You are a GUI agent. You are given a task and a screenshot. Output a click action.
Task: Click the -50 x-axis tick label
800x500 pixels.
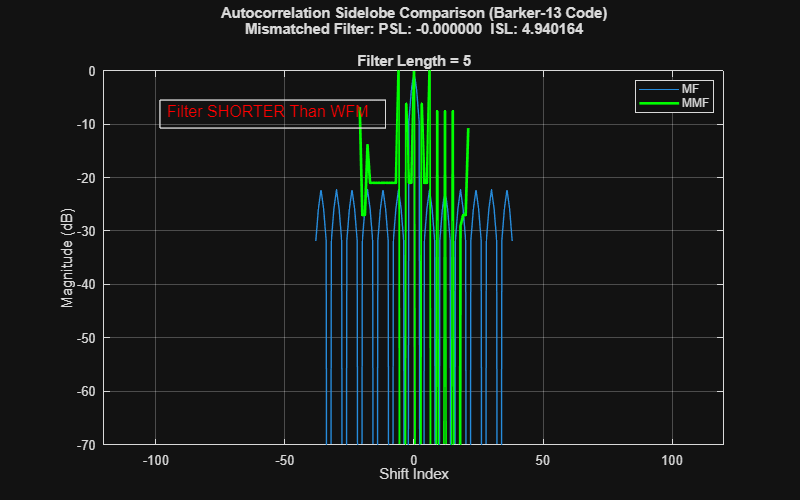pyautogui.click(x=284, y=460)
